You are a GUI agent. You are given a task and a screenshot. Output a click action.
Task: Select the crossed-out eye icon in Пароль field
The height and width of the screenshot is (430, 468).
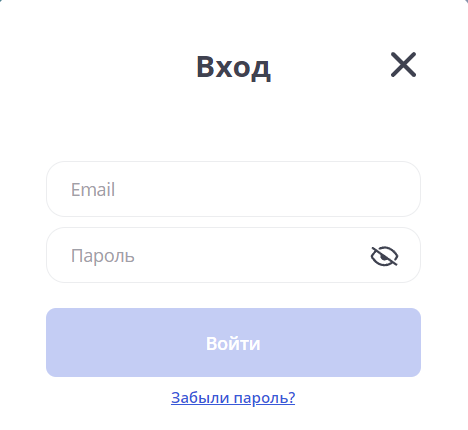point(384,256)
